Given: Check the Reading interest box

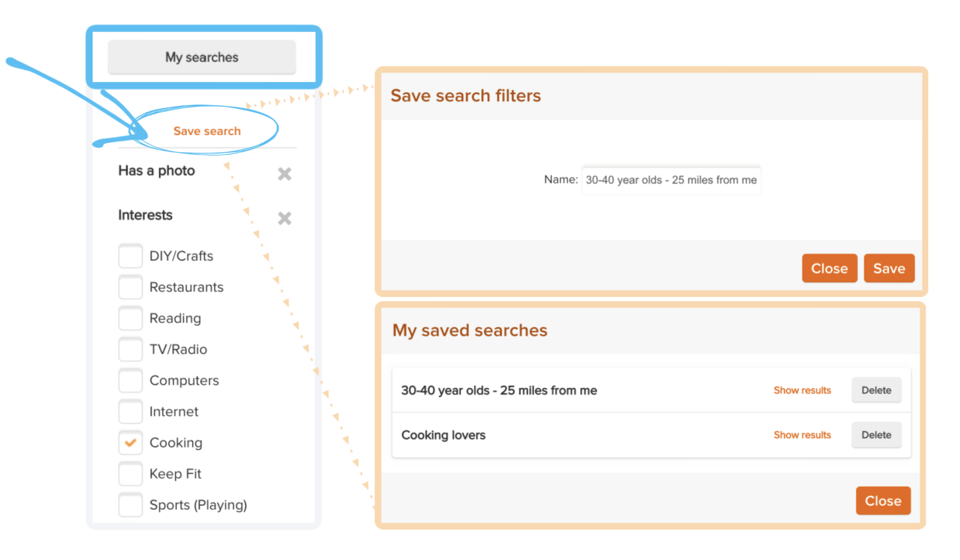Looking at the screenshot, I should point(130,318).
